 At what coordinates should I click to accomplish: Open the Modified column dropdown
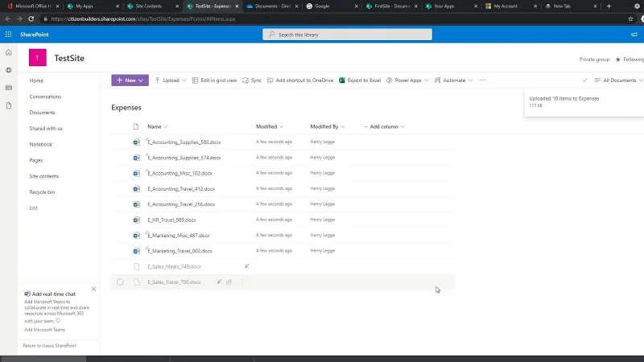pos(270,126)
